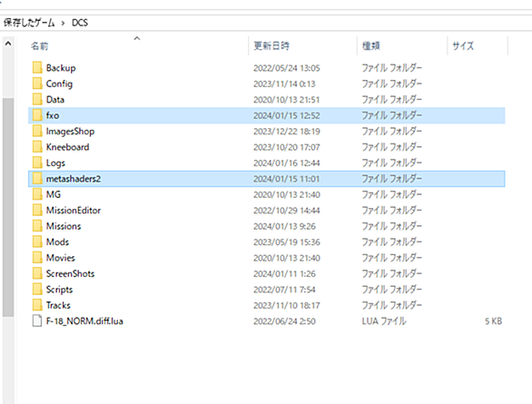Select the fxo folder name

tap(53, 115)
